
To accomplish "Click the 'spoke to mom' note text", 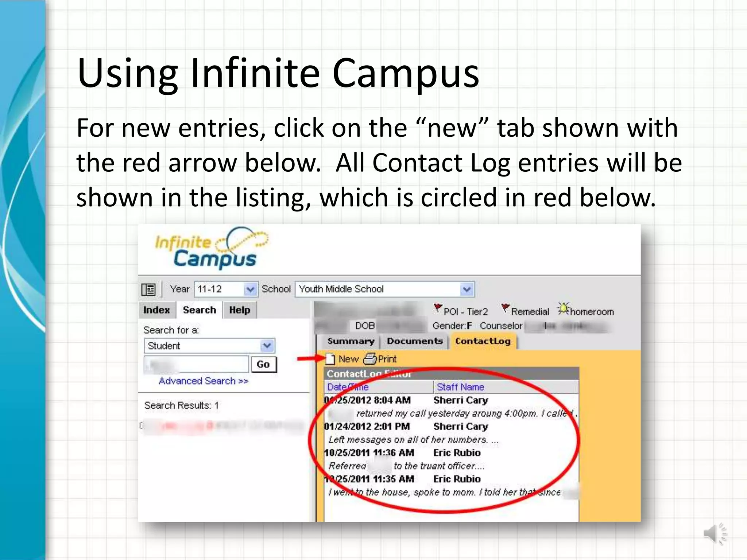I will pyautogui.click(x=444, y=492).
